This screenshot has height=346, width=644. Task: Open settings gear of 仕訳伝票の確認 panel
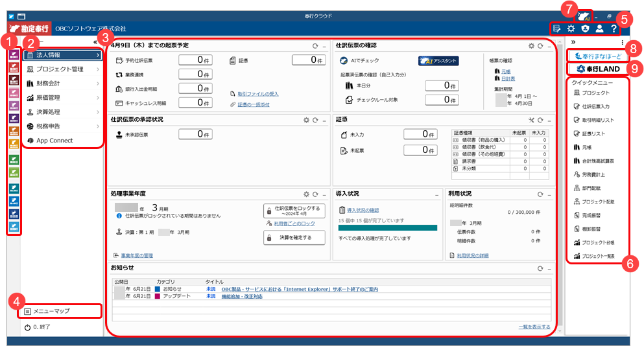(x=531, y=46)
